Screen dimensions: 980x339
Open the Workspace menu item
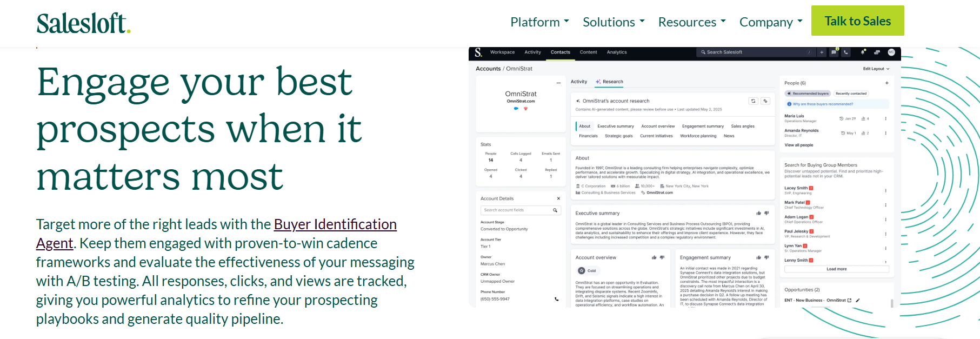[502, 52]
